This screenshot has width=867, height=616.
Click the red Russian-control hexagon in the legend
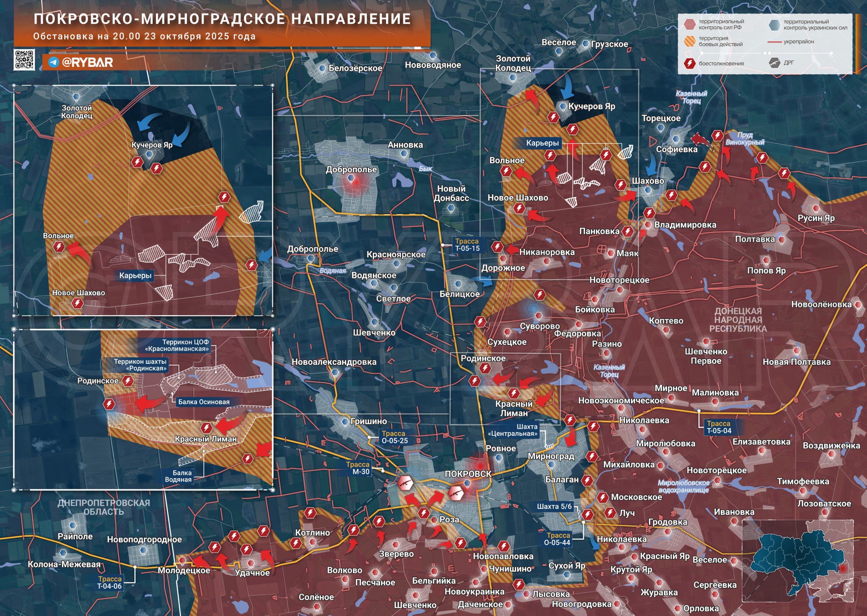click(x=689, y=24)
